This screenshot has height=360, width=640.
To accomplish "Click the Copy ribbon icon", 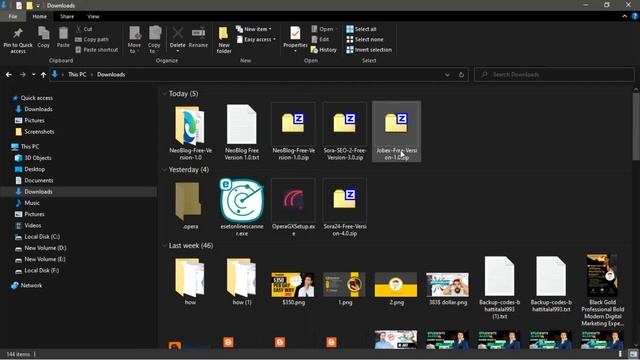I will click(43, 38).
